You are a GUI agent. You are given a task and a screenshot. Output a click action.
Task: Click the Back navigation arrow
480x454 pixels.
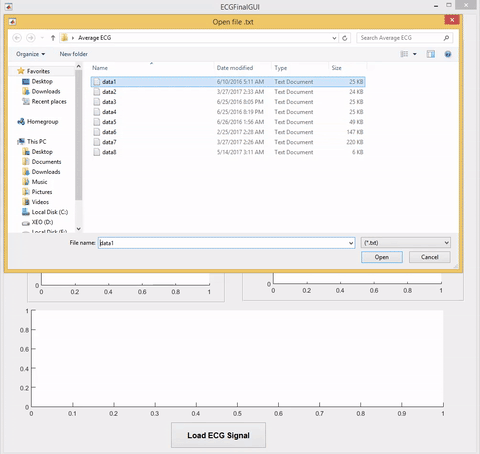17,38
